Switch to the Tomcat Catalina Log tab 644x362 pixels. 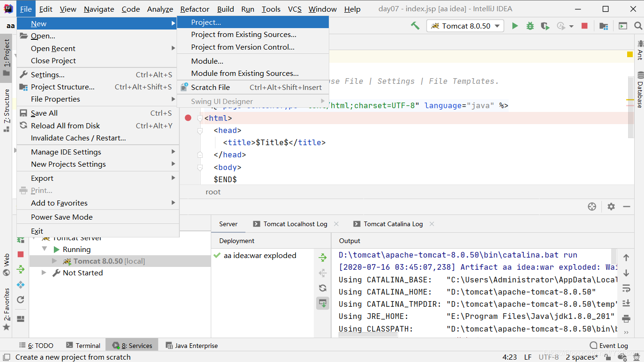point(392,224)
